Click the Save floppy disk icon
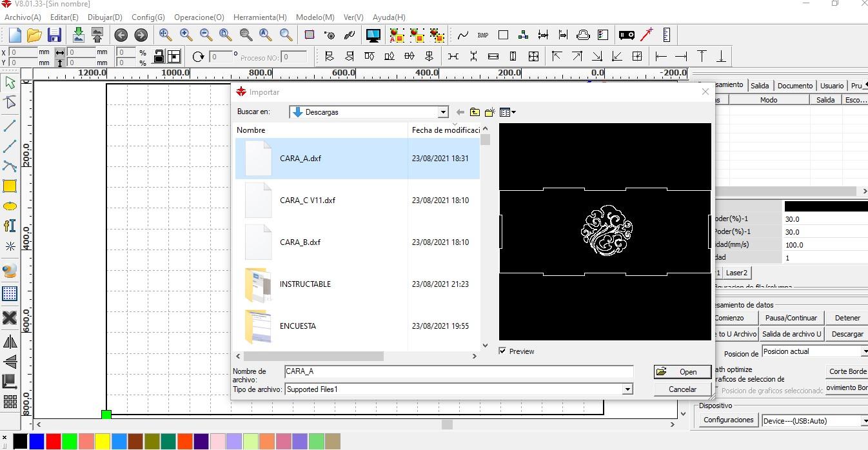This screenshot has width=868, height=450. pos(54,35)
